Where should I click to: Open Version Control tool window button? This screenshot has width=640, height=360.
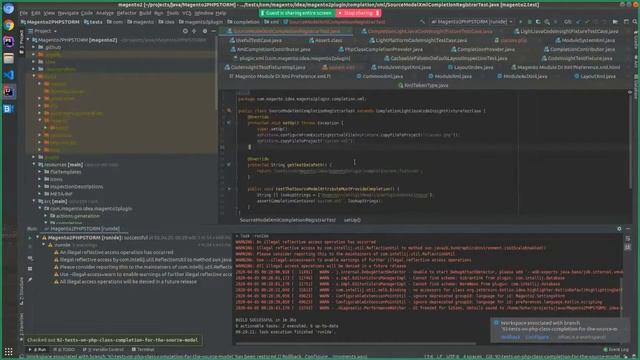tap(103, 349)
